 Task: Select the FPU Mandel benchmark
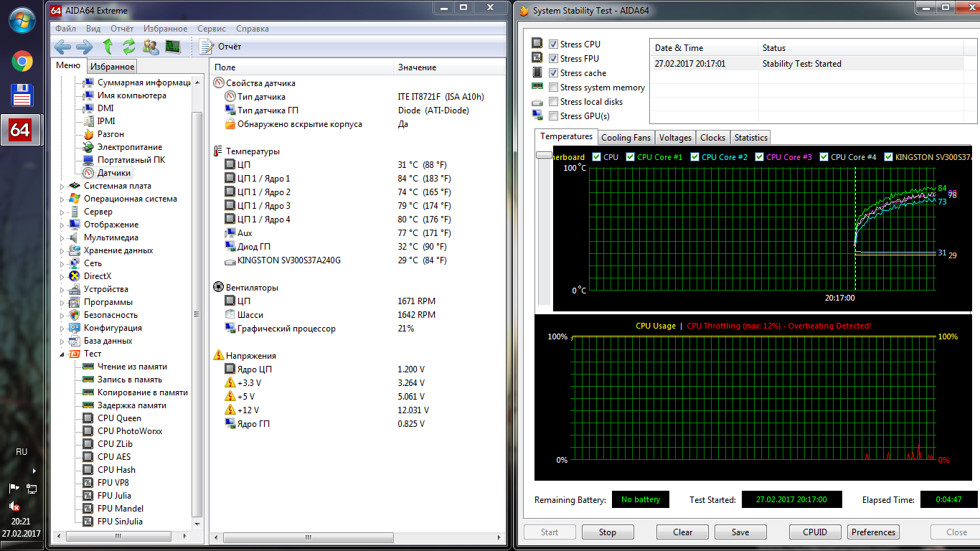click(119, 509)
